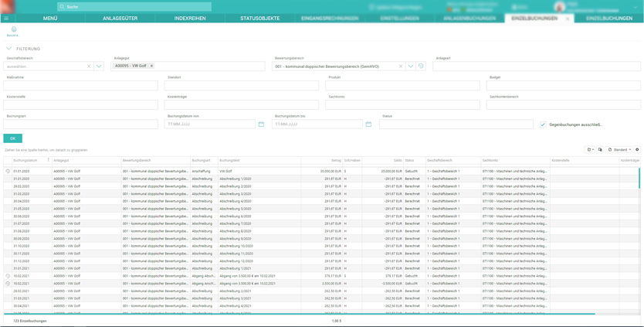The width and height of the screenshot is (644, 327).
Task: Open calendar for Buchungsdatum von
Action: point(261,124)
